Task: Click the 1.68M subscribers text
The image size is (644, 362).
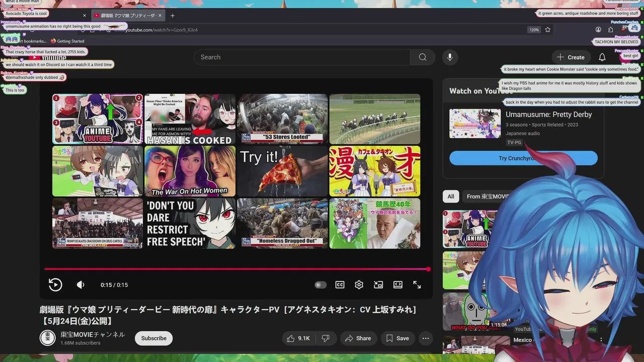Action: click(x=80, y=343)
